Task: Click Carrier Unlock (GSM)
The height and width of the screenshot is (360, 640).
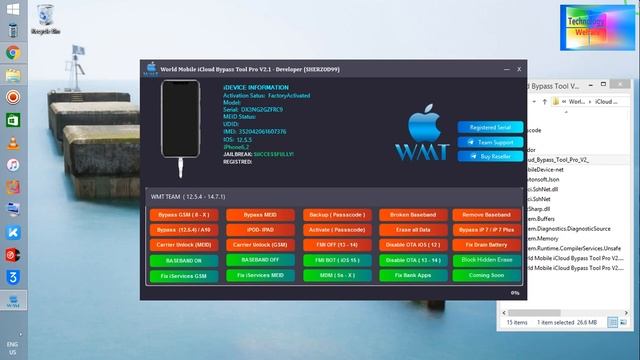Action: point(260,245)
